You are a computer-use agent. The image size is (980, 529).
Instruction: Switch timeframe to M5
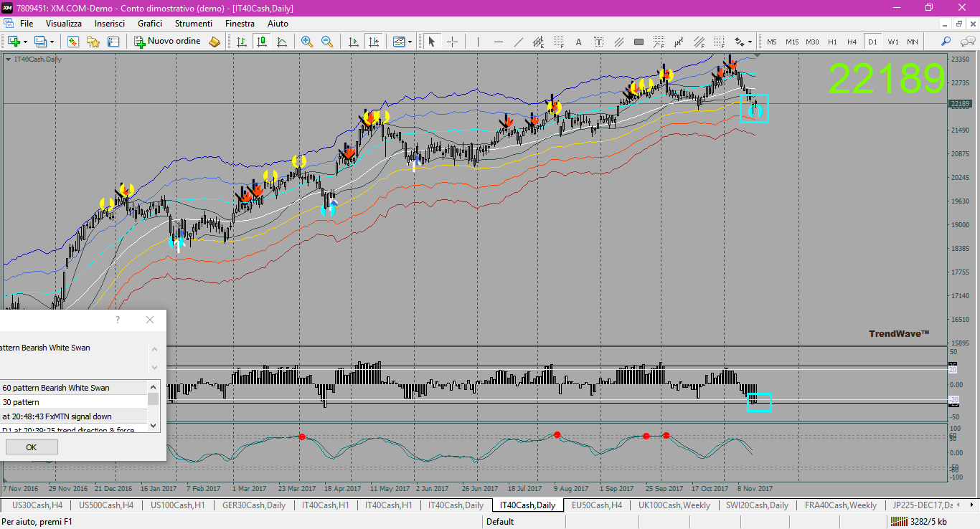(772, 42)
